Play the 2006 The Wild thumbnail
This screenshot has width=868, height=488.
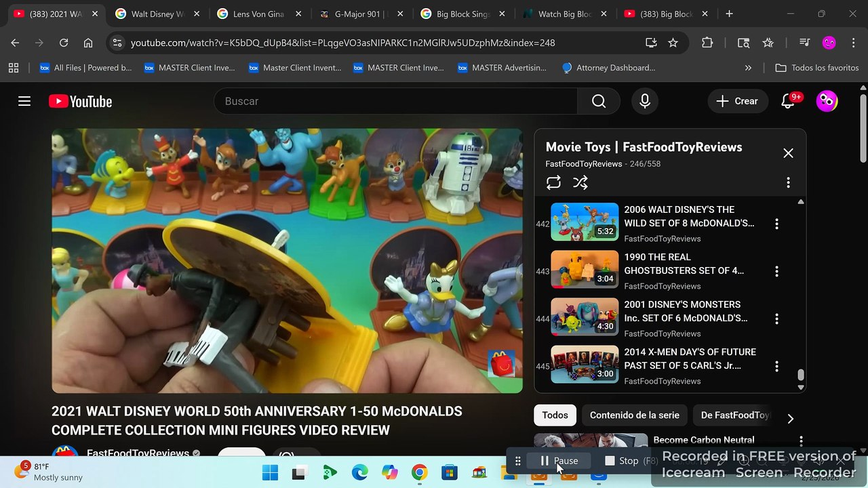[x=585, y=222]
